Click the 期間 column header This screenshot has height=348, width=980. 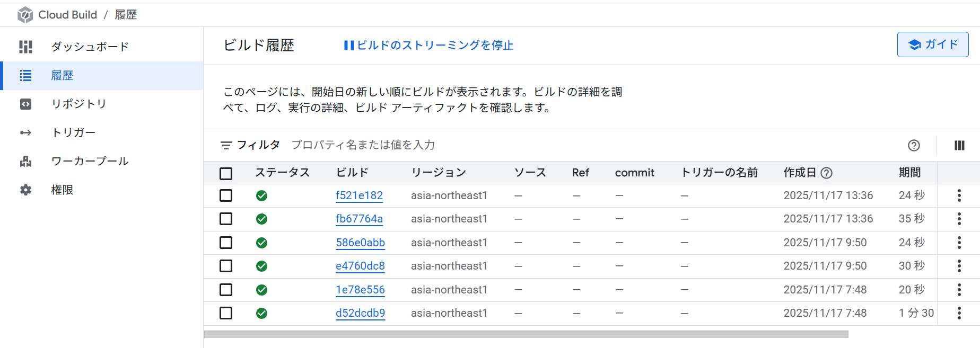coord(909,173)
